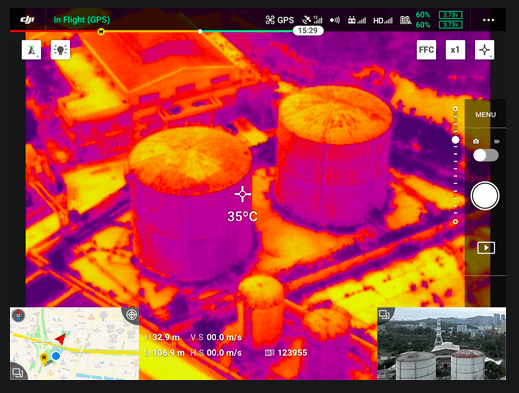519x393 pixels.
Task: Tap the top end of gimbal slider
Action: click(455, 109)
